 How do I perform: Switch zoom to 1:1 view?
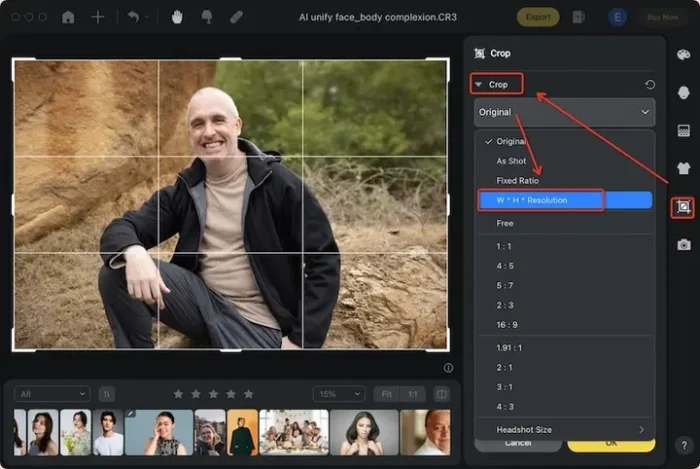412,394
